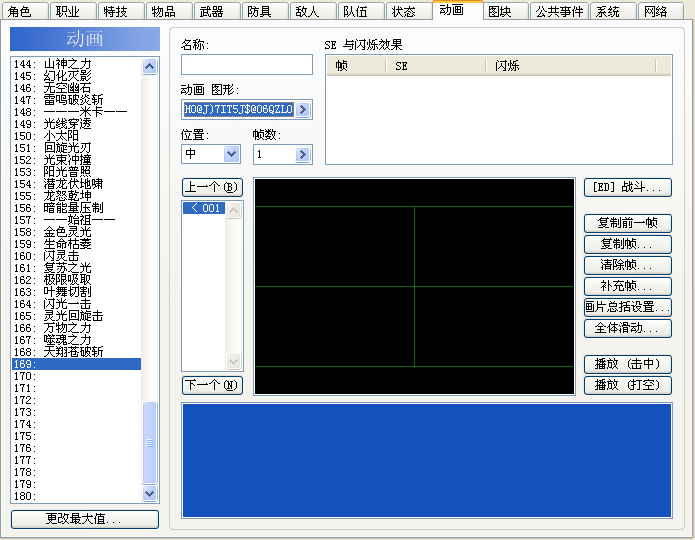Viewport: 695px width, 540px height.
Task: Click the 全体滑动... button
Action: click(628, 329)
